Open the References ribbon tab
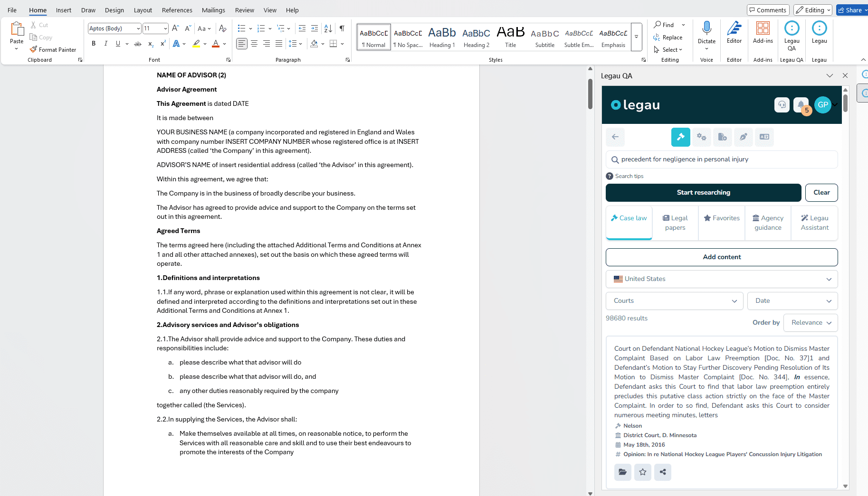868x496 pixels. [177, 10]
